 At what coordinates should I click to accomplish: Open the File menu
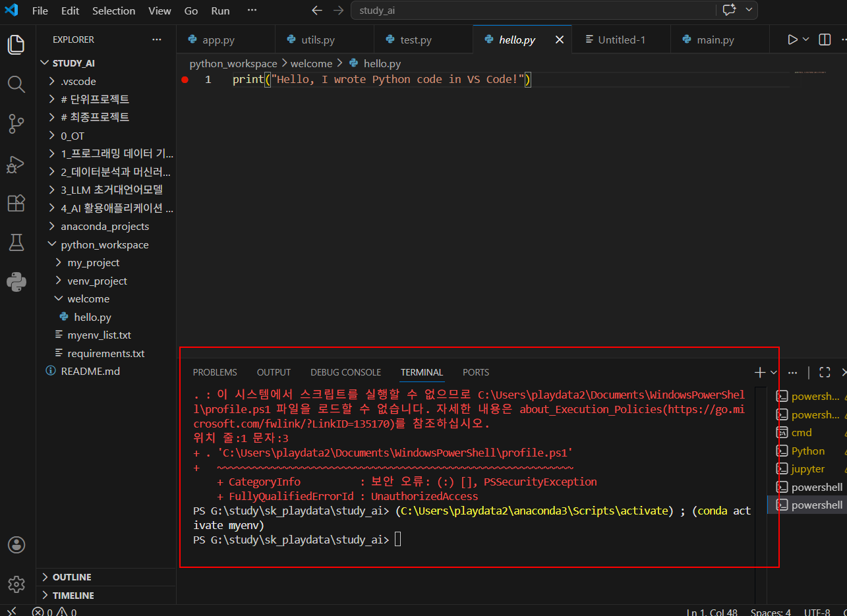(40, 11)
